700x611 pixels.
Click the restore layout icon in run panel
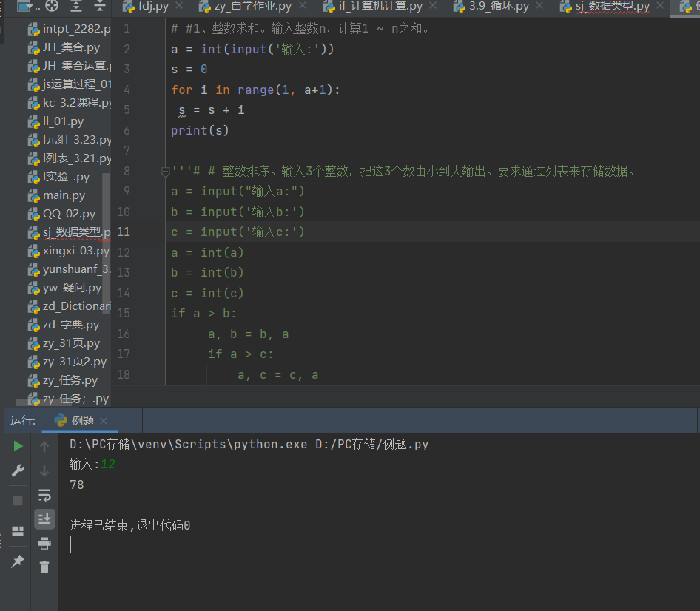pos(18,531)
